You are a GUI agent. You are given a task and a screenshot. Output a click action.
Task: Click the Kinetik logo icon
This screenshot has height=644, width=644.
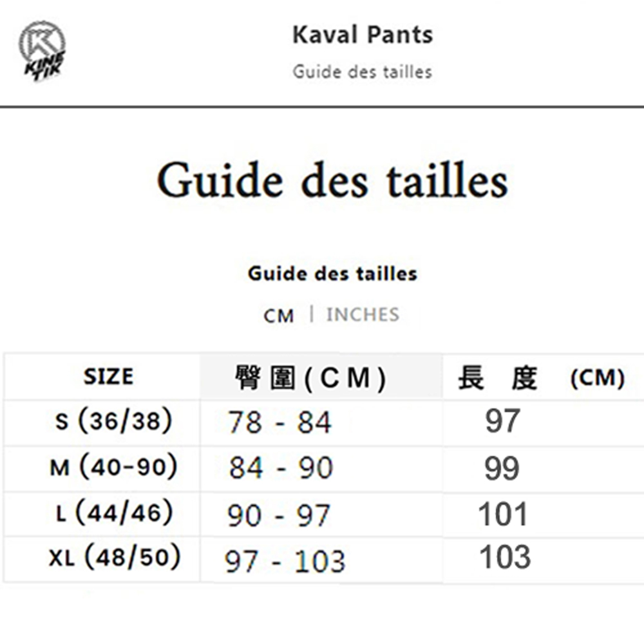point(43,51)
